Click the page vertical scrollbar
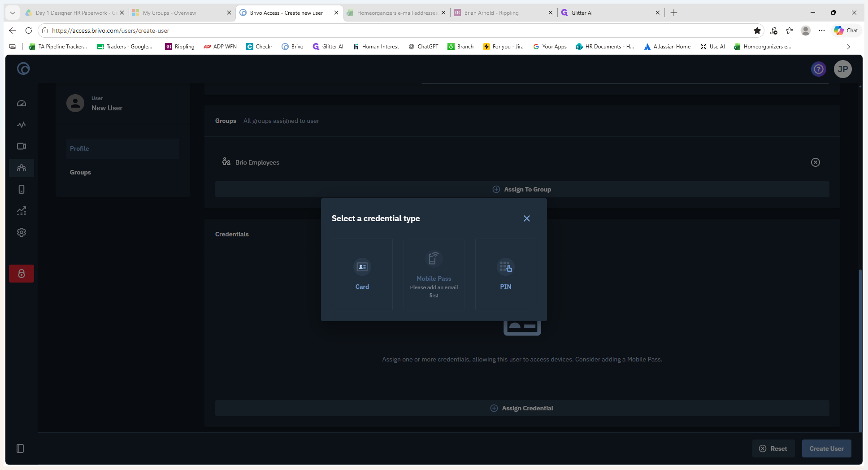 [860, 350]
